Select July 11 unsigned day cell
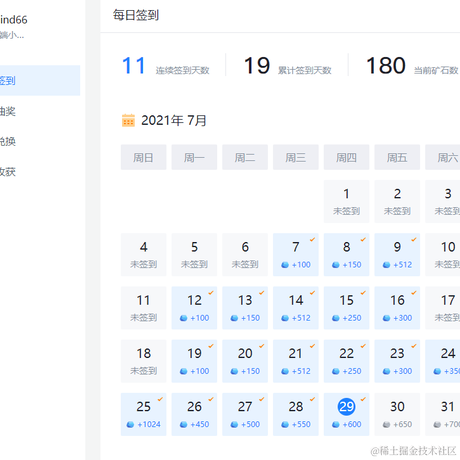The image size is (460, 460). pyautogui.click(x=144, y=308)
